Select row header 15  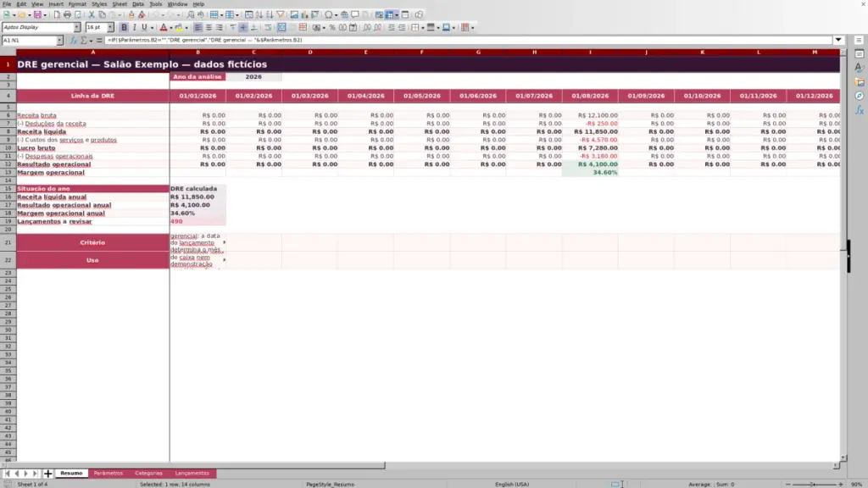(8, 189)
